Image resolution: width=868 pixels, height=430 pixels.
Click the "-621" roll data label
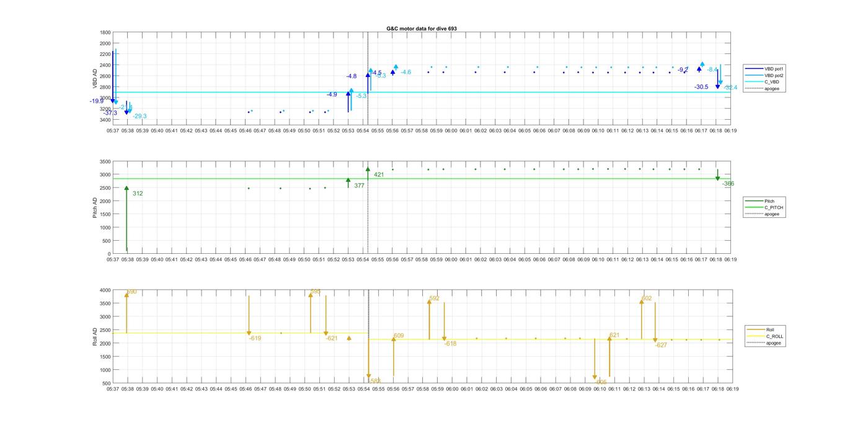coord(332,338)
